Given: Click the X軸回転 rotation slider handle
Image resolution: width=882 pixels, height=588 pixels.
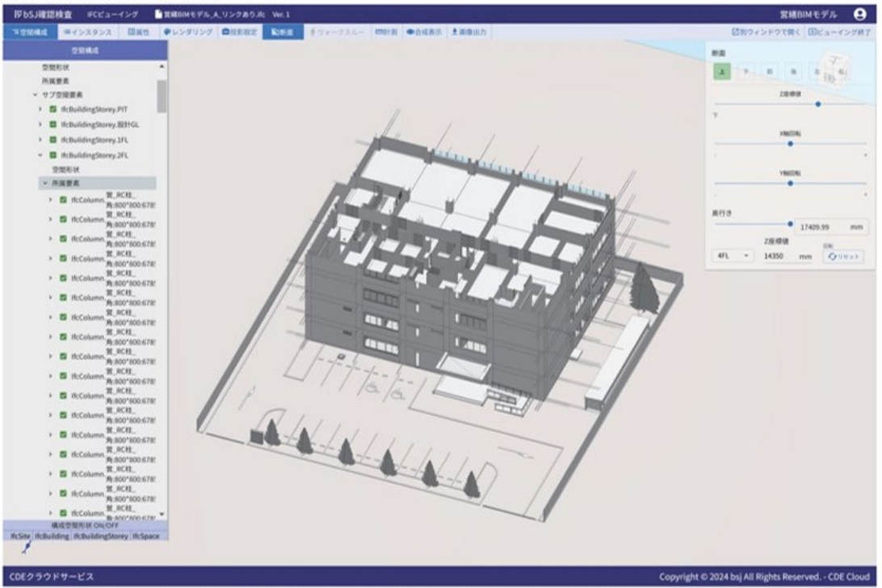Looking at the screenshot, I should 790,144.
